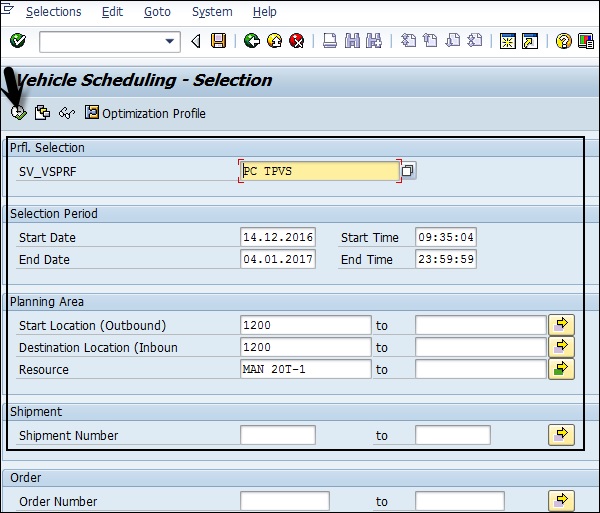Image resolution: width=600 pixels, height=513 pixels.
Task: Open multiple selection for Order Number
Action: pyautogui.click(x=561, y=501)
